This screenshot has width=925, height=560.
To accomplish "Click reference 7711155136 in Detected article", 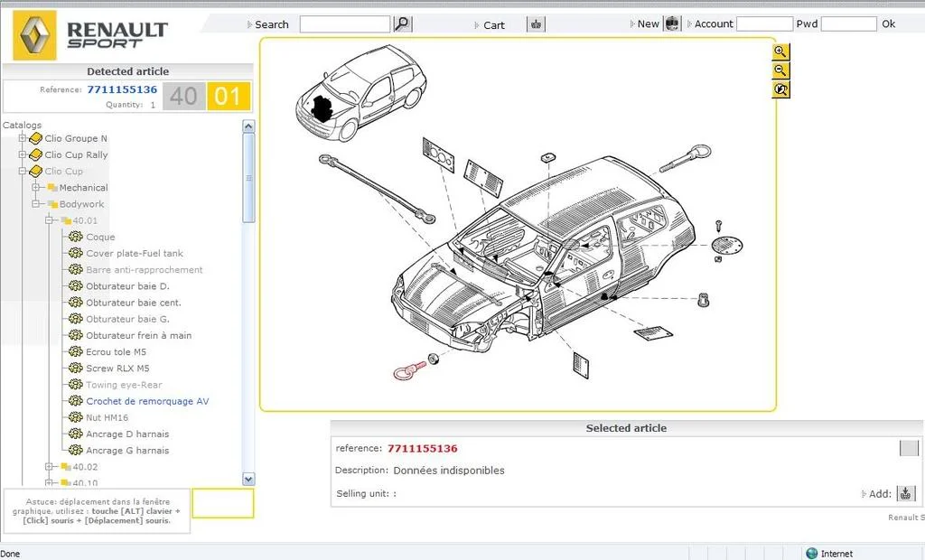I will [x=122, y=89].
